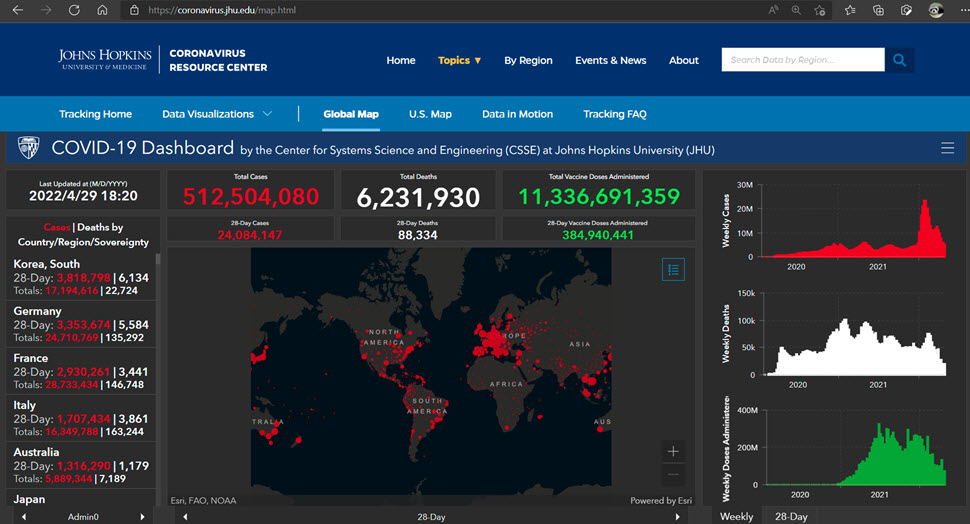Screen dimensions: 970x524
Task: Zoom in on the map with plus button
Action: tap(673, 452)
